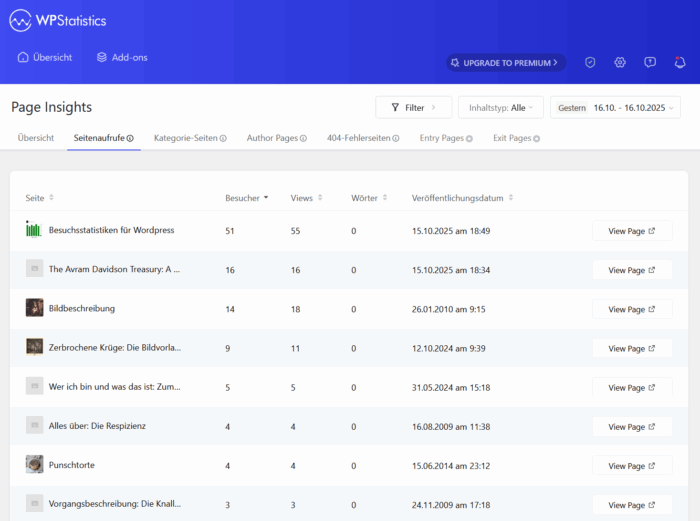The image size is (700, 521).
Task: Click the Bildbeschreibung page thumbnail
Action: [34, 308]
